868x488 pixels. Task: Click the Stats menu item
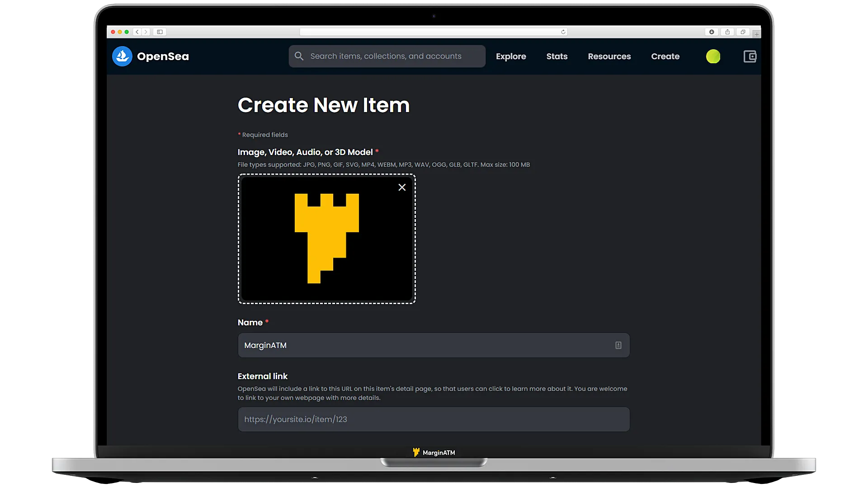pos(557,56)
